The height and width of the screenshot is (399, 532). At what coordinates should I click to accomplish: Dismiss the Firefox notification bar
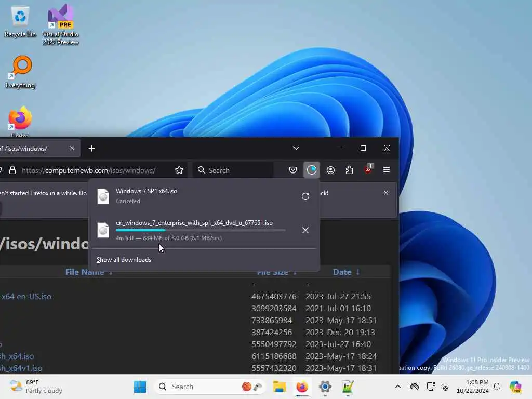[386, 193]
